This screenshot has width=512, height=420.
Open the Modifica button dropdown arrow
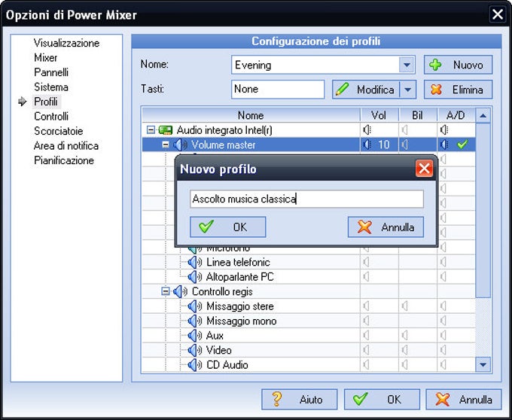click(x=408, y=90)
